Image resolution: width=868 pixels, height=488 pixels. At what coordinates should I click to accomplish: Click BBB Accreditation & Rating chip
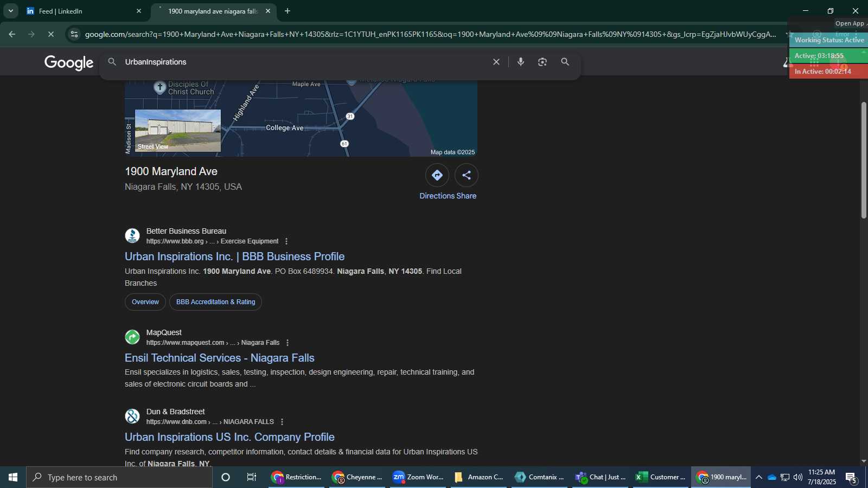tap(215, 302)
